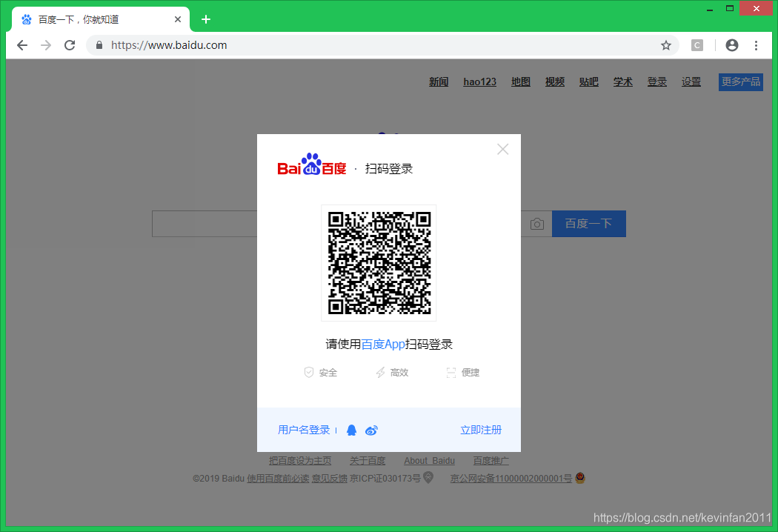This screenshot has height=532, width=778.
Task: Open the About Baidu footer link
Action: pyautogui.click(x=429, y=461)
